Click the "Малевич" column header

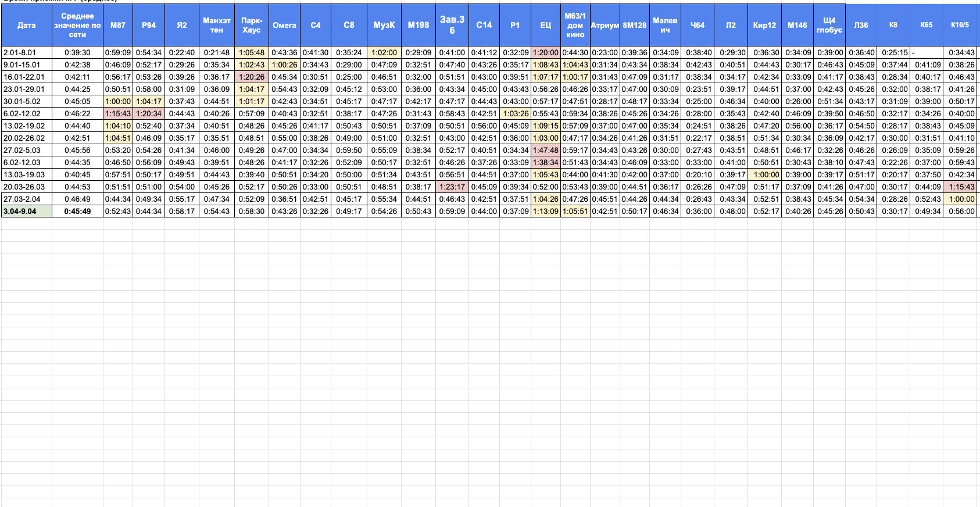pyautogui.click(x=665, y=25)
